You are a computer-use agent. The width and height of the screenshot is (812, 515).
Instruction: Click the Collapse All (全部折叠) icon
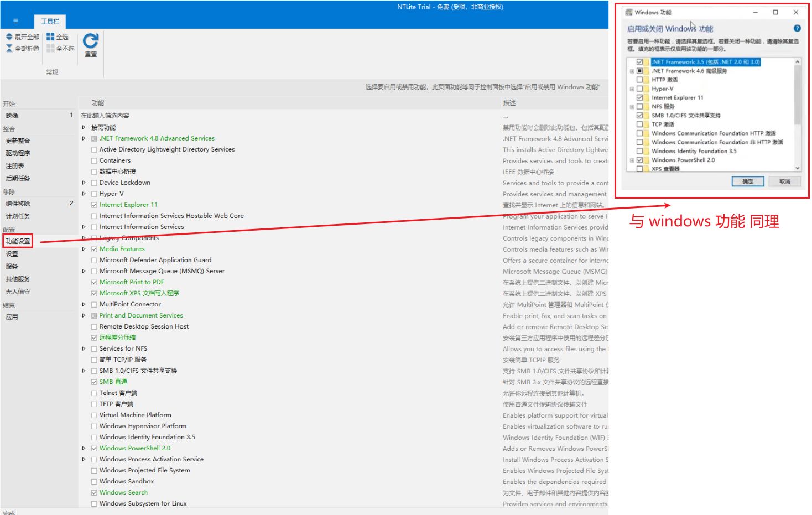tap(9, 49)
